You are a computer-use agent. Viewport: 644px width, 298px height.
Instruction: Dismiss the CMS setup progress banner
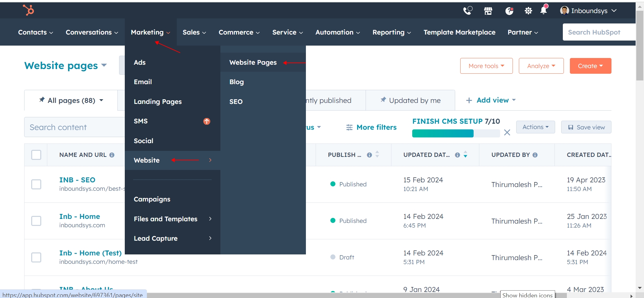tap(507, 132)
